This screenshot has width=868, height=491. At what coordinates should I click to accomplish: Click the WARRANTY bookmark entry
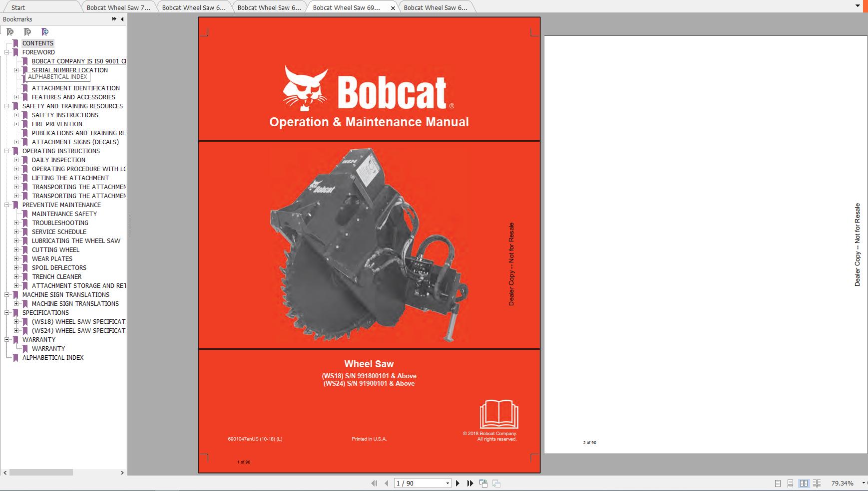click(x=49, y=348)
